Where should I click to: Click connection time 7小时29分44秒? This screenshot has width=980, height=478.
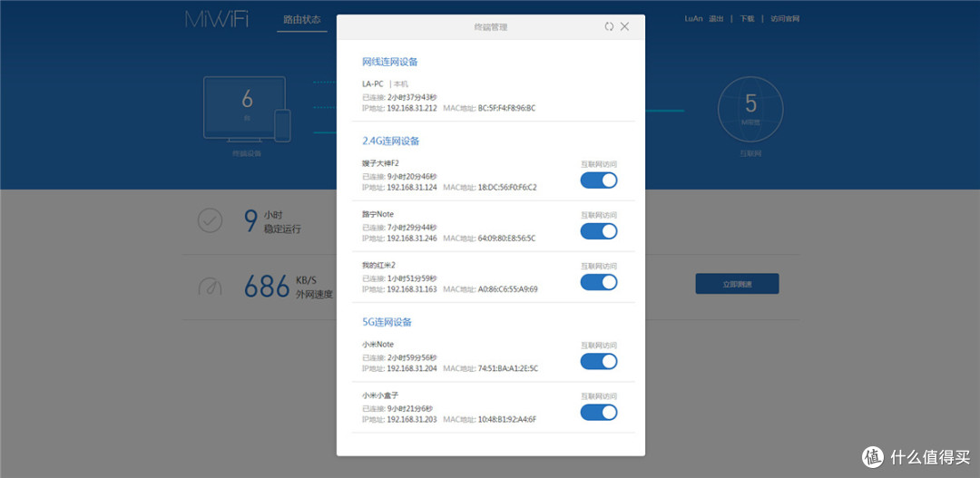point(412,228)
